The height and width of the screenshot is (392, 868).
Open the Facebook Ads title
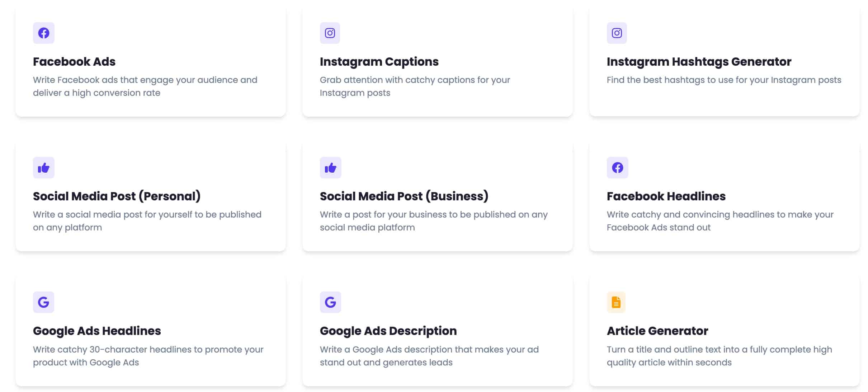(x=74, y=62)
